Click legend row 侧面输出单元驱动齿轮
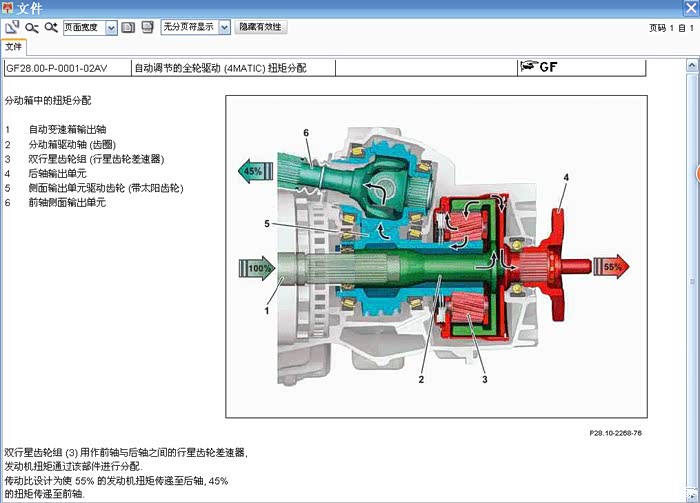The image size is (700, 503). (94, 188)
